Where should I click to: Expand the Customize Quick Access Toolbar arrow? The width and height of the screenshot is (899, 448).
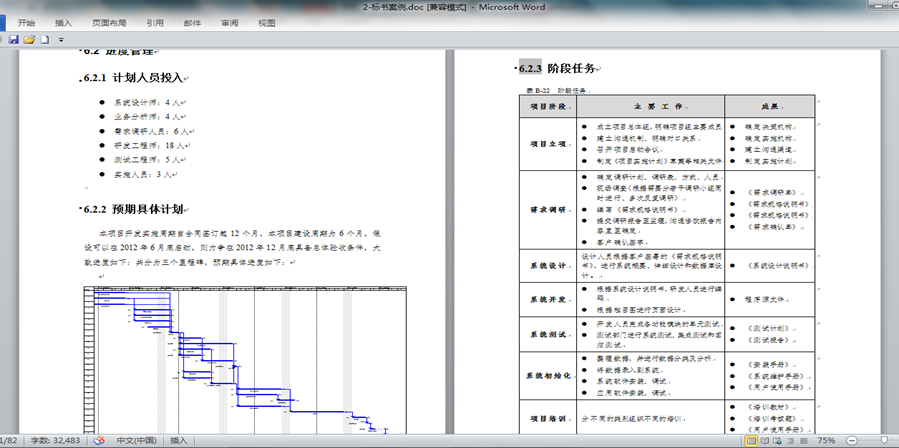pyautogui.click(x=61, y=40)
